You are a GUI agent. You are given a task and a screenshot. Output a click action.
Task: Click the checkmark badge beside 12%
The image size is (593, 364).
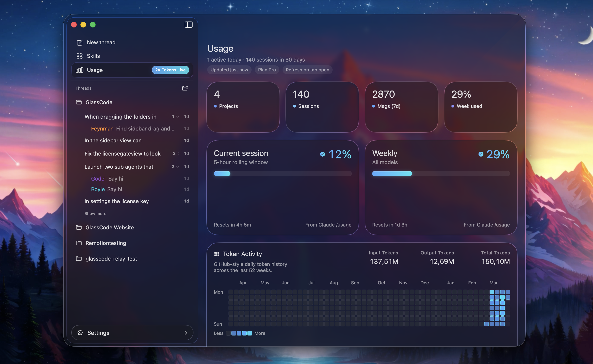click(323, 154)
